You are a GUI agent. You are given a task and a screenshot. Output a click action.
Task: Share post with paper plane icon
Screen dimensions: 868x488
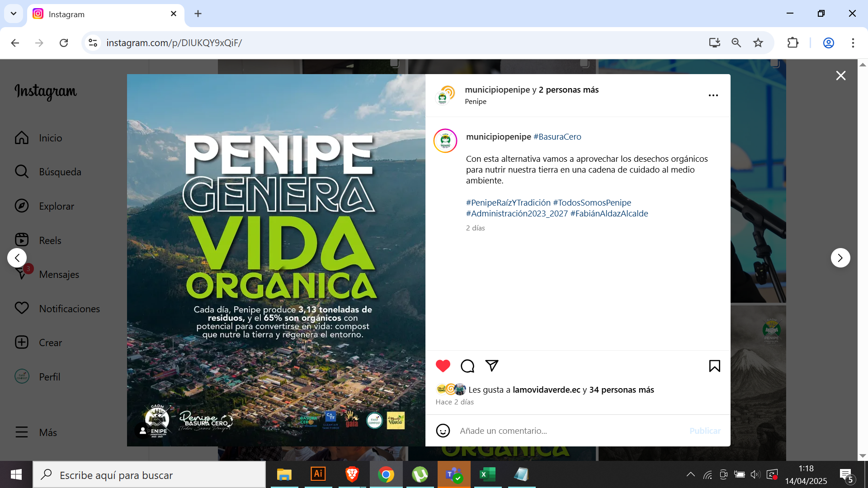[492, 366]
